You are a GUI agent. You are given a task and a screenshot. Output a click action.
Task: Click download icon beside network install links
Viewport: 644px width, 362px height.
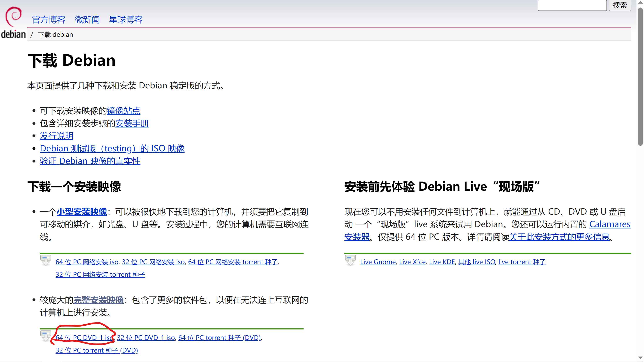coord(45,260)
